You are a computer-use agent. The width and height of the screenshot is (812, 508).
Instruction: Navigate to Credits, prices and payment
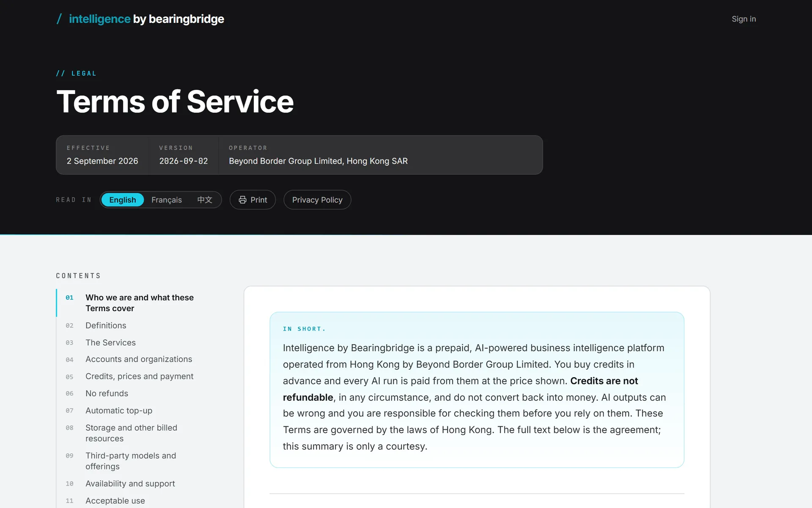[x=139, y=376]
